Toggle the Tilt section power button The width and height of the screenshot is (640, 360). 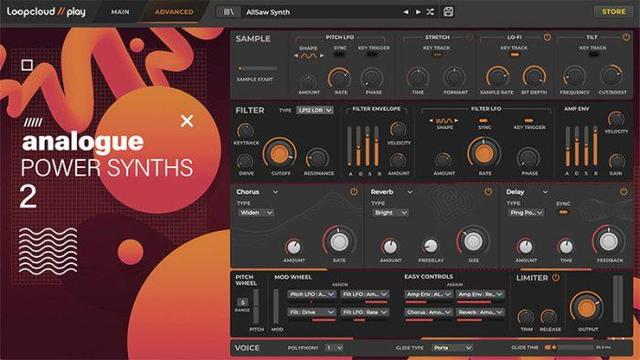(626, 37)
